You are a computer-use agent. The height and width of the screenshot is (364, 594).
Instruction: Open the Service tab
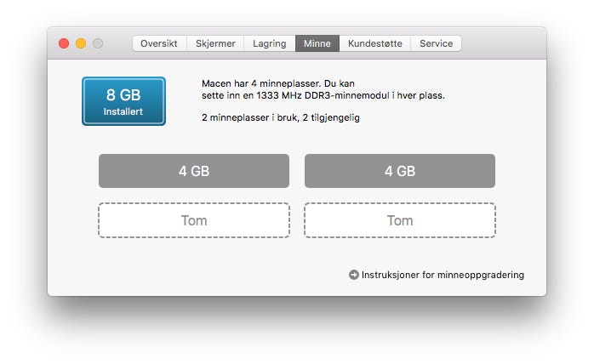pyautogui.click(x=436, y=43)
